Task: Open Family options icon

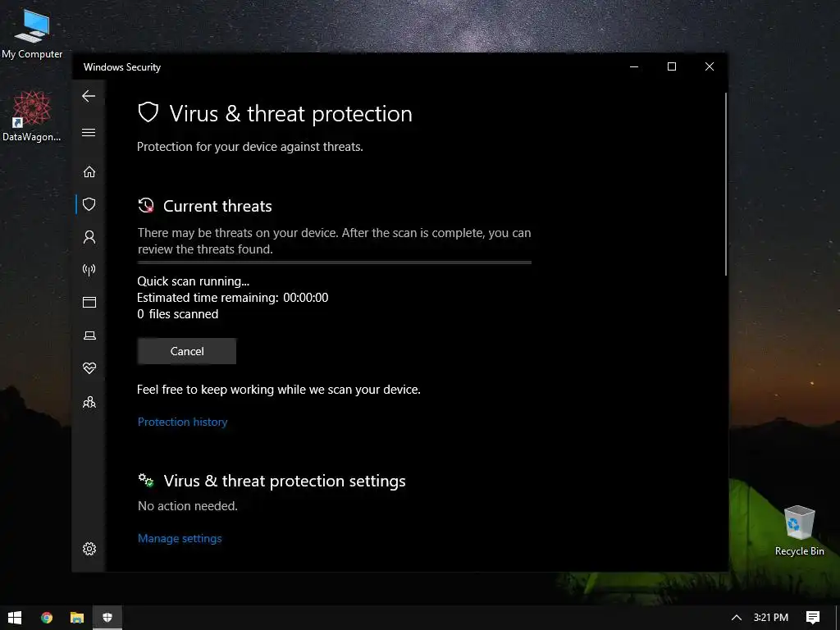Action: 89,402
